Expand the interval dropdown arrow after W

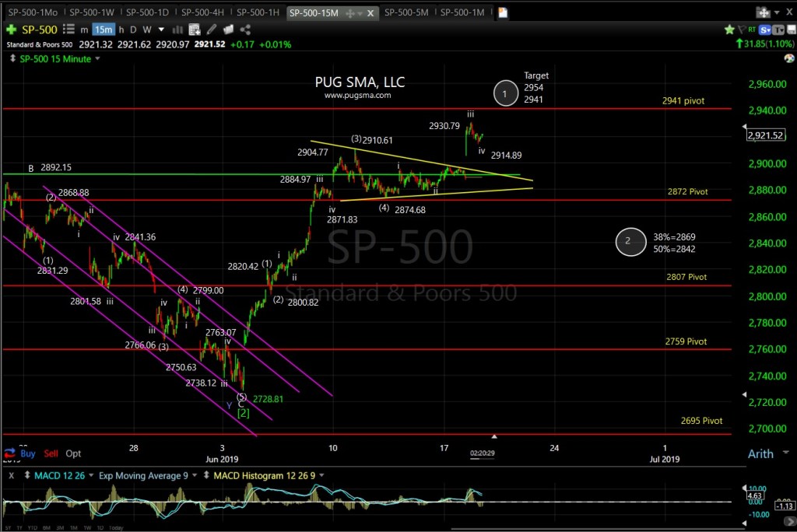point(161,30)
